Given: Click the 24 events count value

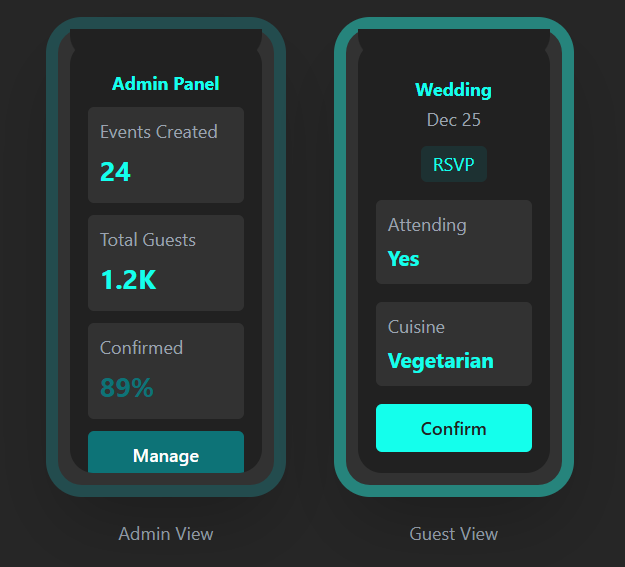Looking at the screenshot, I should [116, 172].
